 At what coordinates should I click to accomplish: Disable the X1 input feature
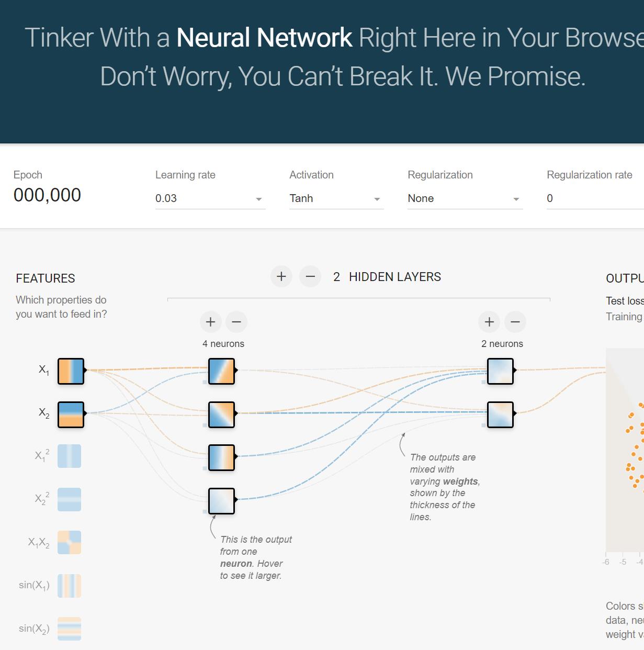[71, 371]
